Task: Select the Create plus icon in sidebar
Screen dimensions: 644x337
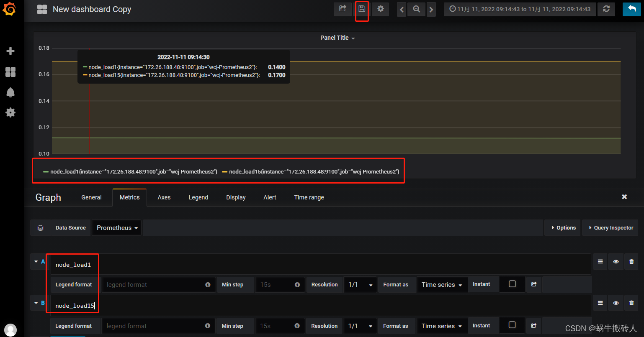Action: [x=10, y=51]
